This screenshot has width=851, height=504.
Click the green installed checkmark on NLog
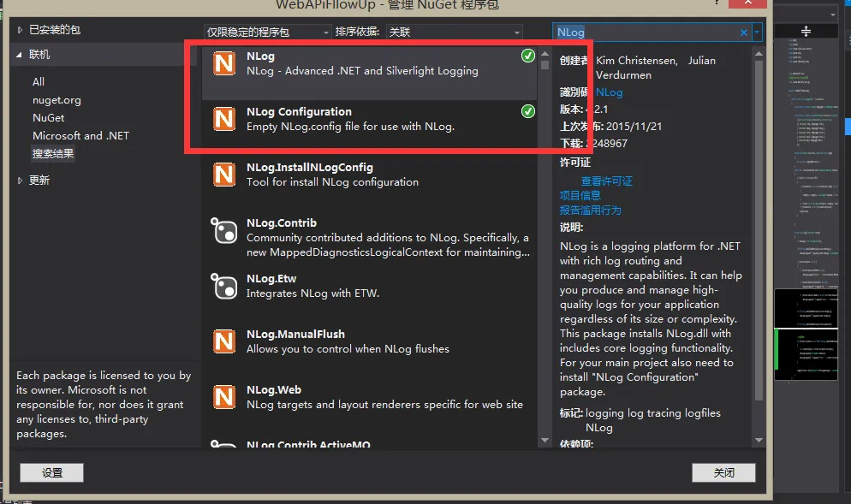coord(528,56)
